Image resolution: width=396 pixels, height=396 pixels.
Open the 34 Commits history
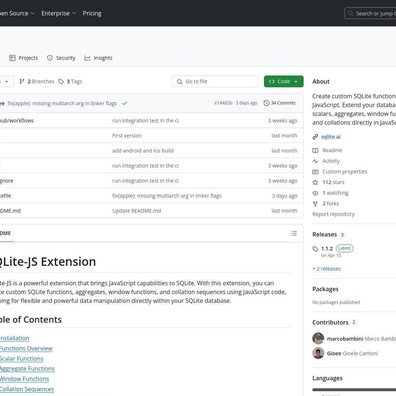279,103
